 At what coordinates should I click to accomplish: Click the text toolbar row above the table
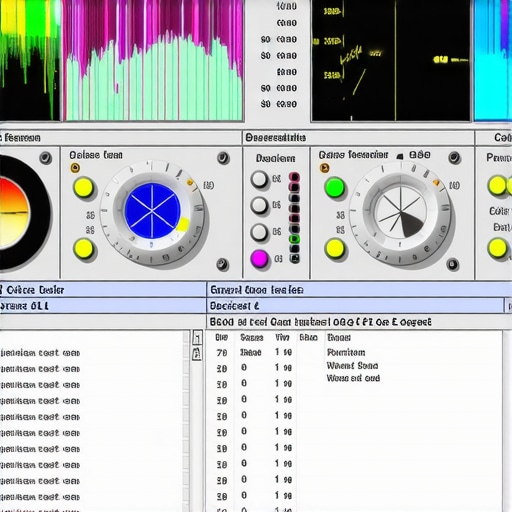pyautogui.click(x=359, y=322)
